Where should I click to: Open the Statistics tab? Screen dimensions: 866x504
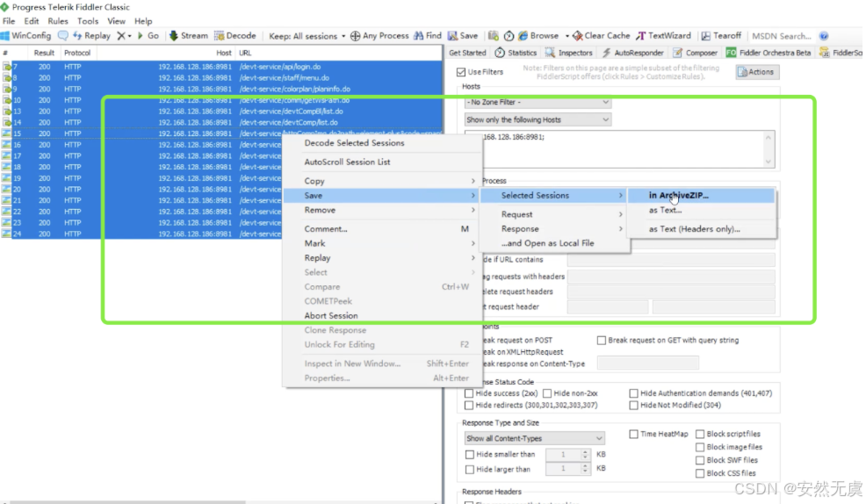pyautogui.click(x=516, y=53)
